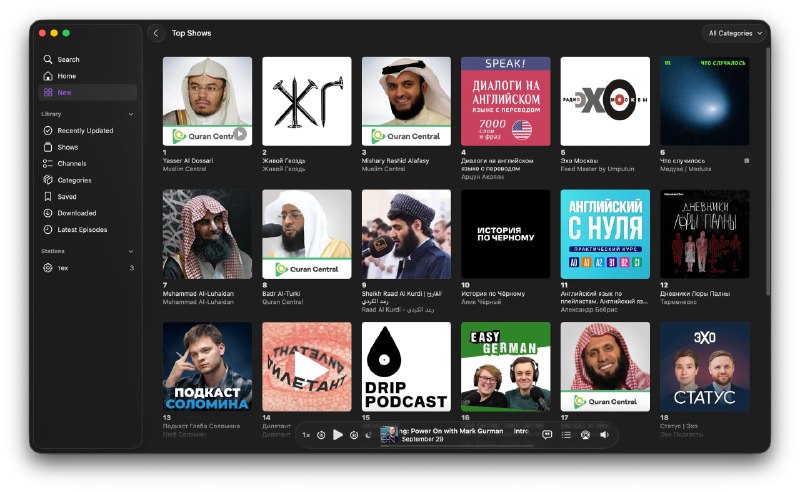Click the Mishary Rashid Alafasy title text

[x=395, y=161]
